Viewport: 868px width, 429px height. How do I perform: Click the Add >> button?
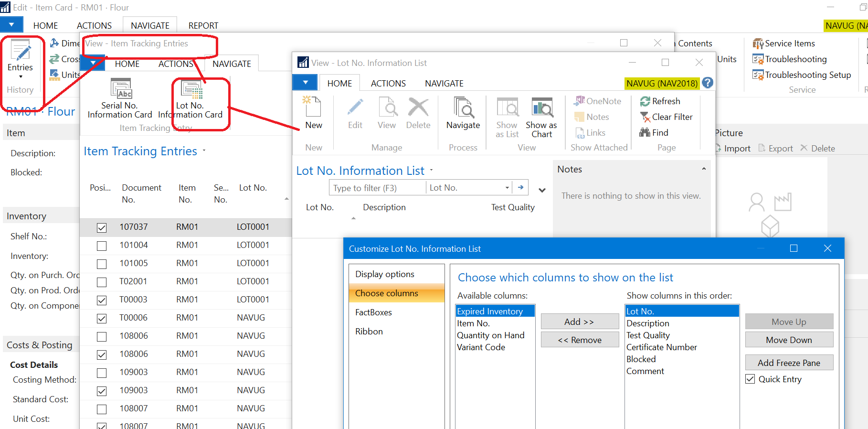[x=580, y=322]
